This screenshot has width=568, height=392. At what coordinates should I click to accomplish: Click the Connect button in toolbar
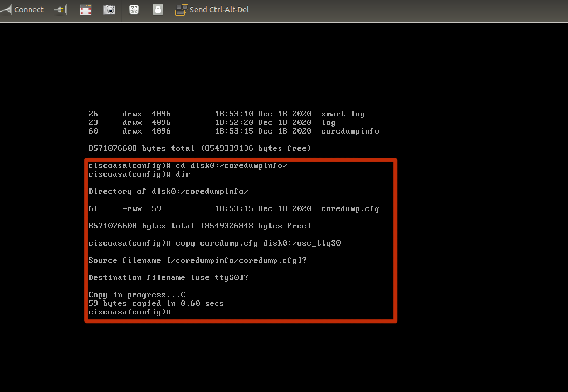coord(22,10)
